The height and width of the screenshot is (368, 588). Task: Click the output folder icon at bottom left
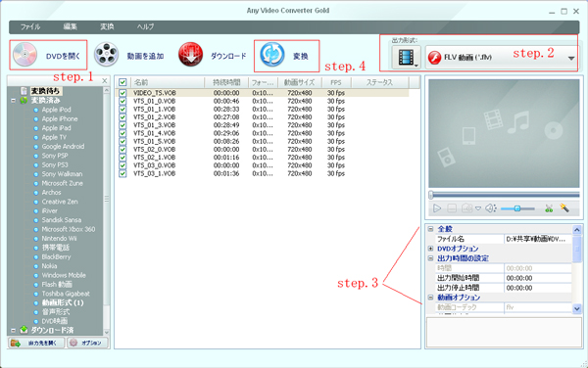pos(16,343)
